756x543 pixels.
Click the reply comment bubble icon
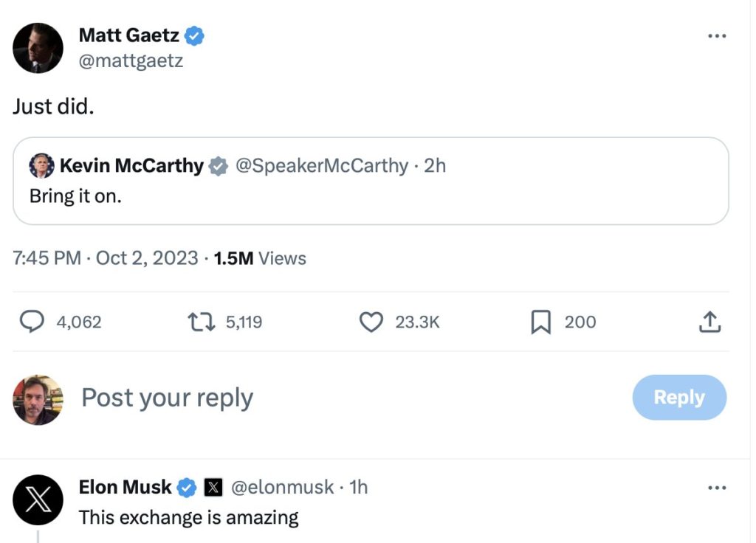31,322
